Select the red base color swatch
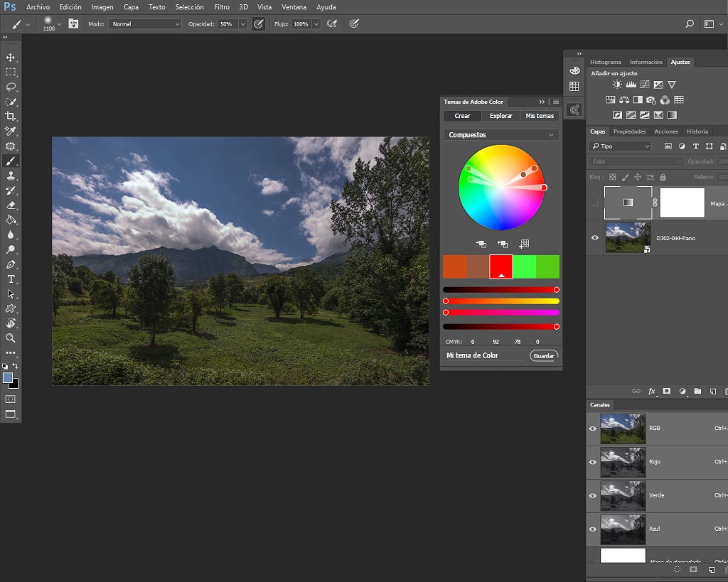 coord(501,266)
